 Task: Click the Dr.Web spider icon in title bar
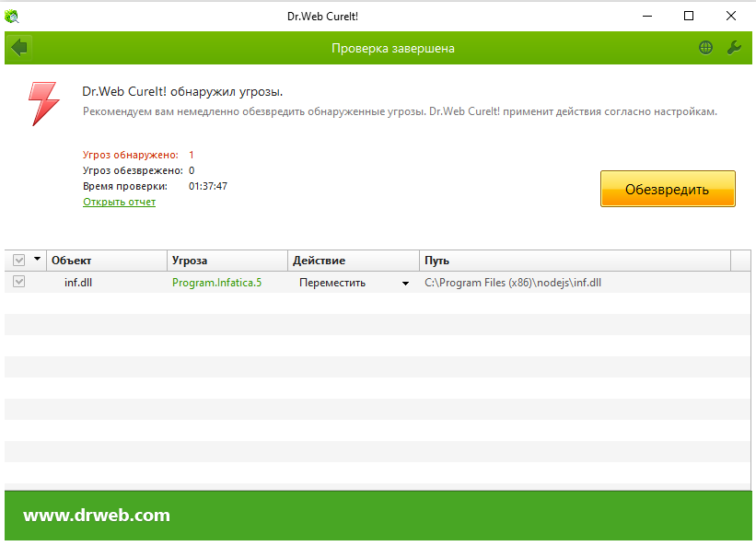[x=12, y=17]
